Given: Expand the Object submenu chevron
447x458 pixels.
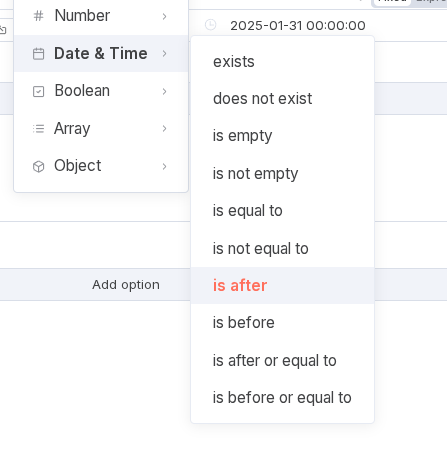Looking at the screenshot, I should [x=164, y=166].
